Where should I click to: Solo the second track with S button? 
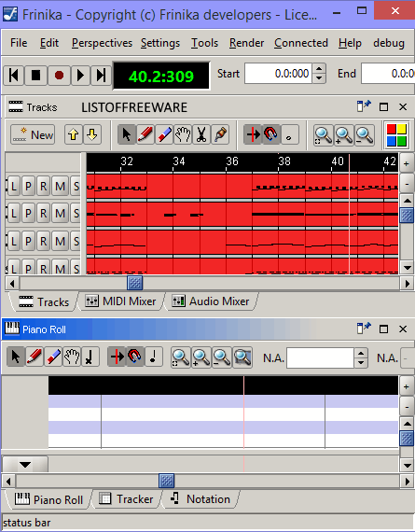click(76, 214)
